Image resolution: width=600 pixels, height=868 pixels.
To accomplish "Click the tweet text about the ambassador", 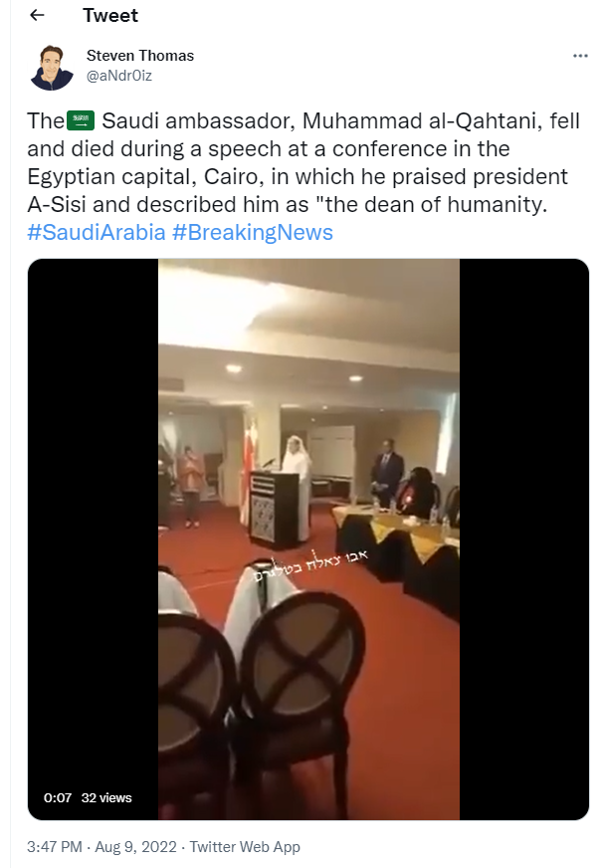I will pos(303,163).
